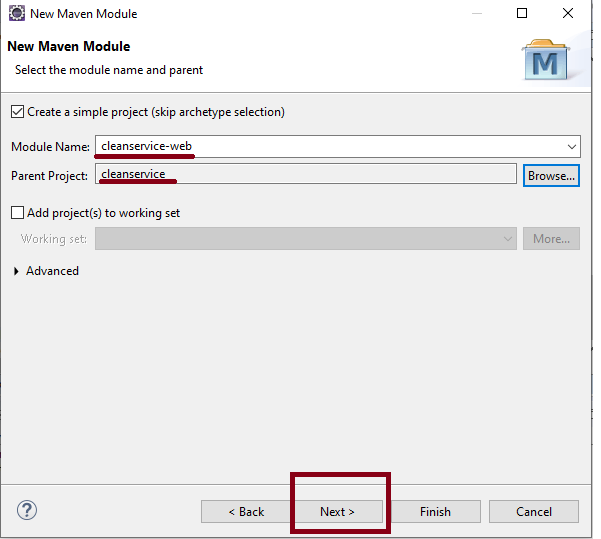Browse for a parent project
This screenshot has width=601, height=539.
click(551, 175)
